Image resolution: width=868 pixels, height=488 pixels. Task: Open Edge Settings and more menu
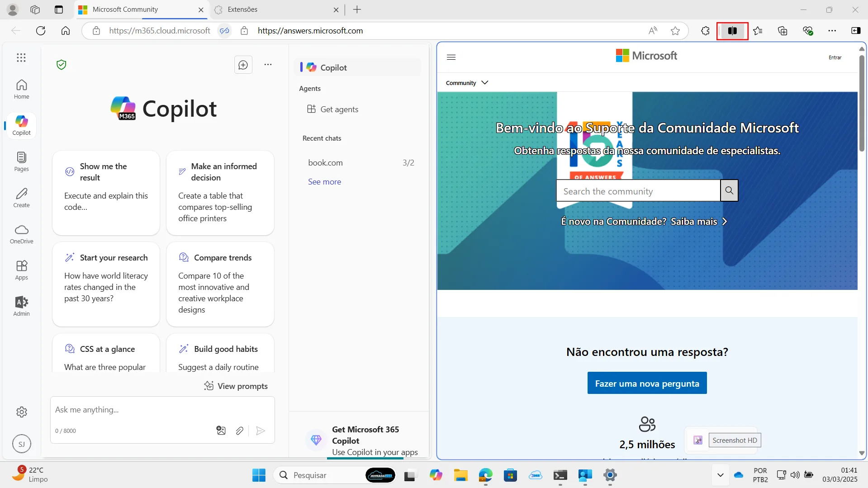click(x=832, y=31)
